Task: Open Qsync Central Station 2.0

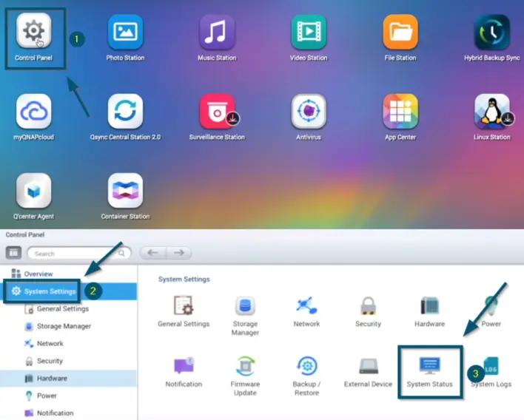Action: [125, 111]
